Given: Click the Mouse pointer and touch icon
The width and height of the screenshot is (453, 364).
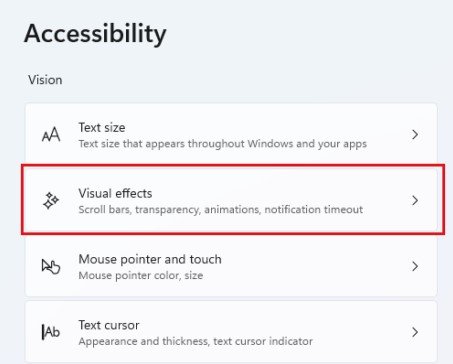Looking at the screenshot, I should [x=51, y=267].
